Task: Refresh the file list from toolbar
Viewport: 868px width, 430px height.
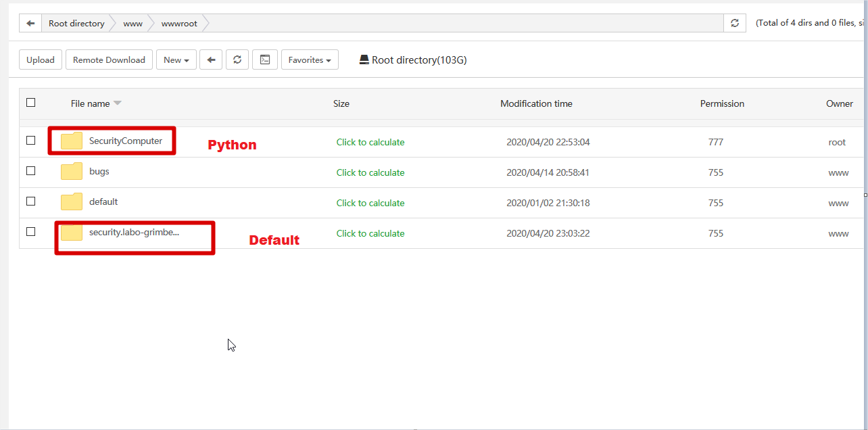Action: [x=237, y=60]
